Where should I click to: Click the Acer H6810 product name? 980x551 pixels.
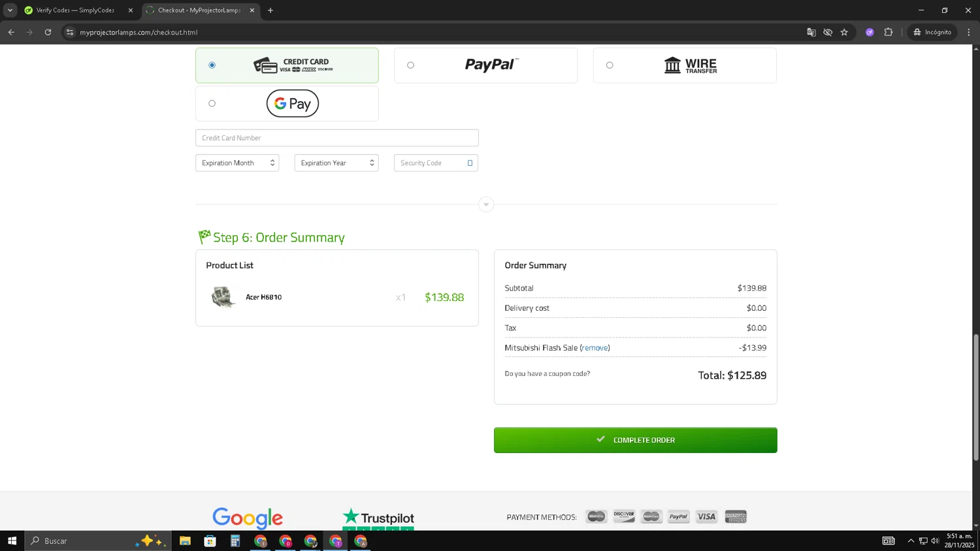[x=264, y=297]
